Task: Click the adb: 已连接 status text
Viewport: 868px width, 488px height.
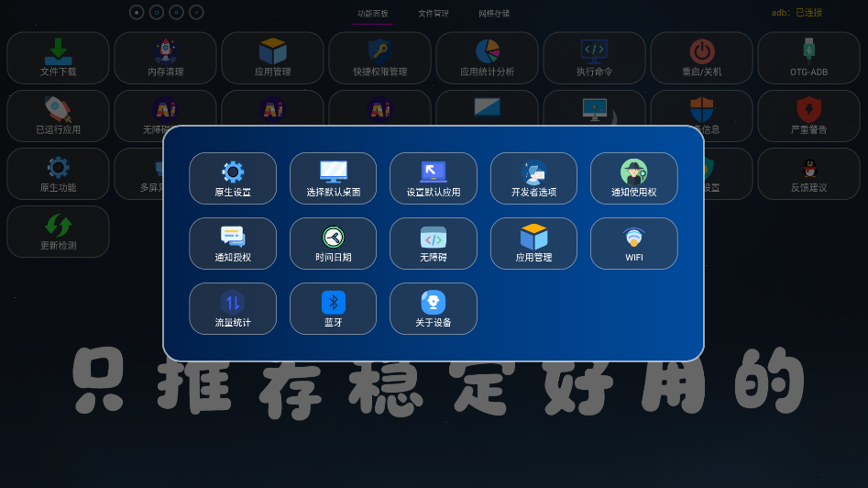Action: pos(797,12)
